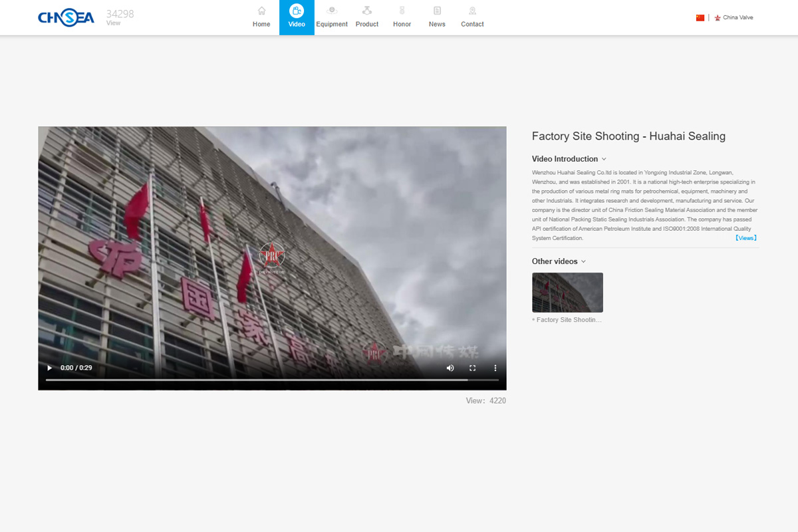Click the Factory Site Shootin... video title
The width and height of the screenshot is (798, 532).
(569, 320)
